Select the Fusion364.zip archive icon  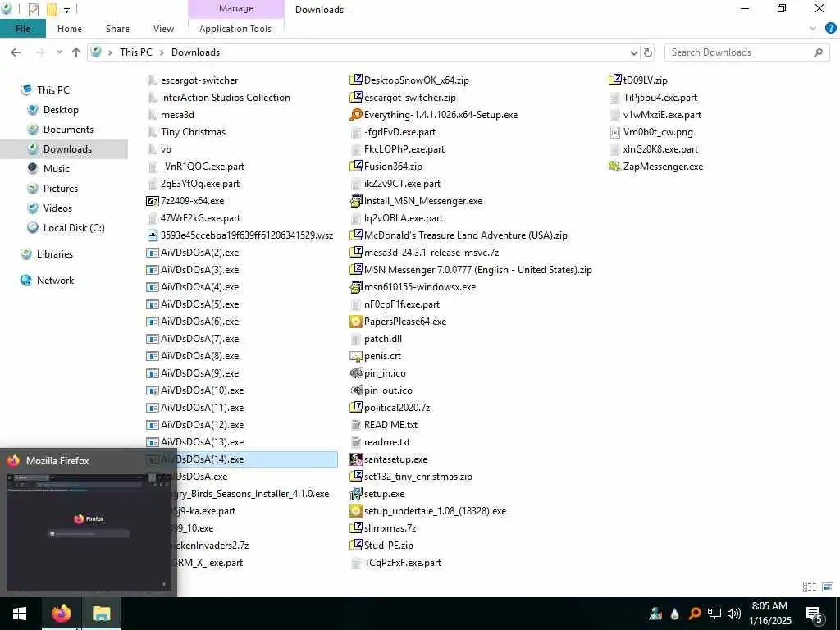coord(356,167)
